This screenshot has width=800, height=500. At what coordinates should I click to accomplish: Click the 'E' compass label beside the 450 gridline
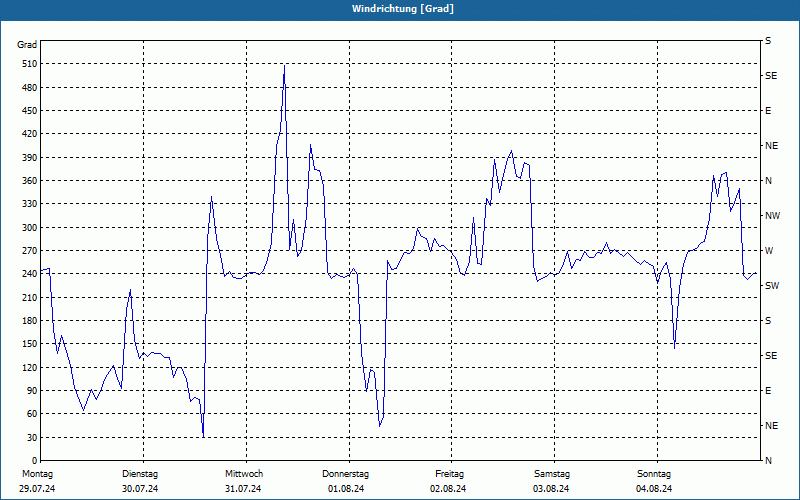(x=768, y=111)
